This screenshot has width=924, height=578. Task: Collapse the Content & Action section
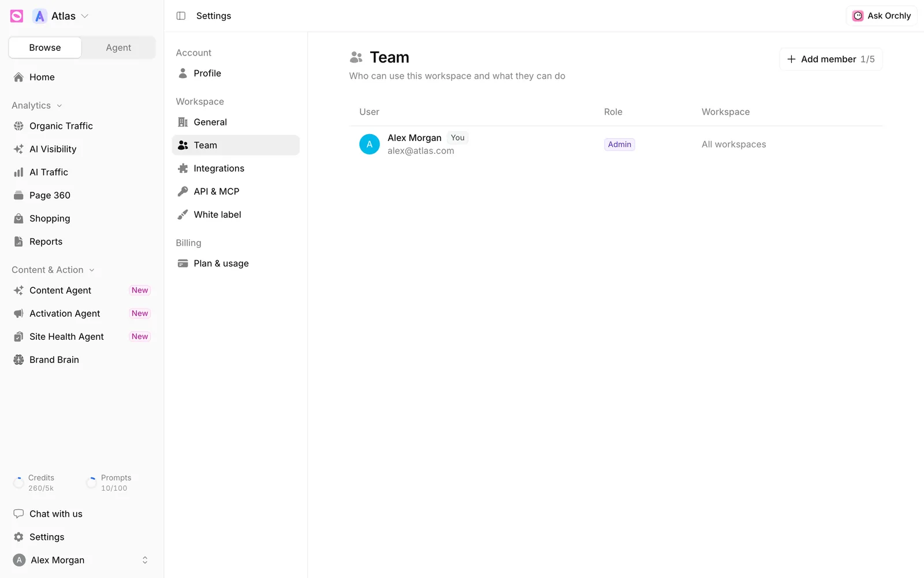[x=53, y=270]
